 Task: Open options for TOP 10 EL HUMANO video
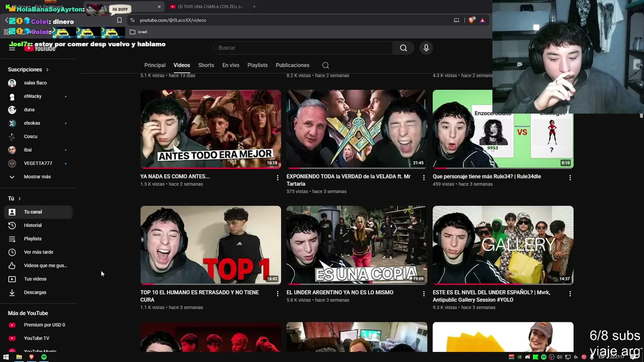[278, 294]
